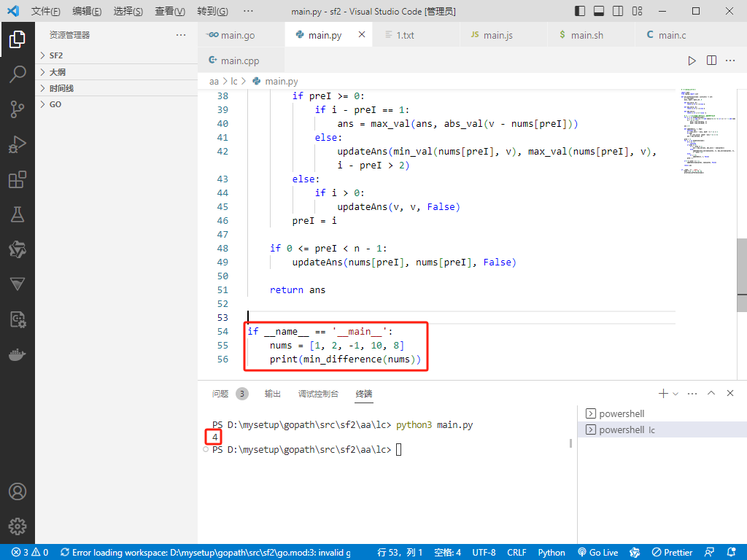Screen dimensions: 747x560
Task: Open the 选择(S) menu
Action: click(128, 11)
